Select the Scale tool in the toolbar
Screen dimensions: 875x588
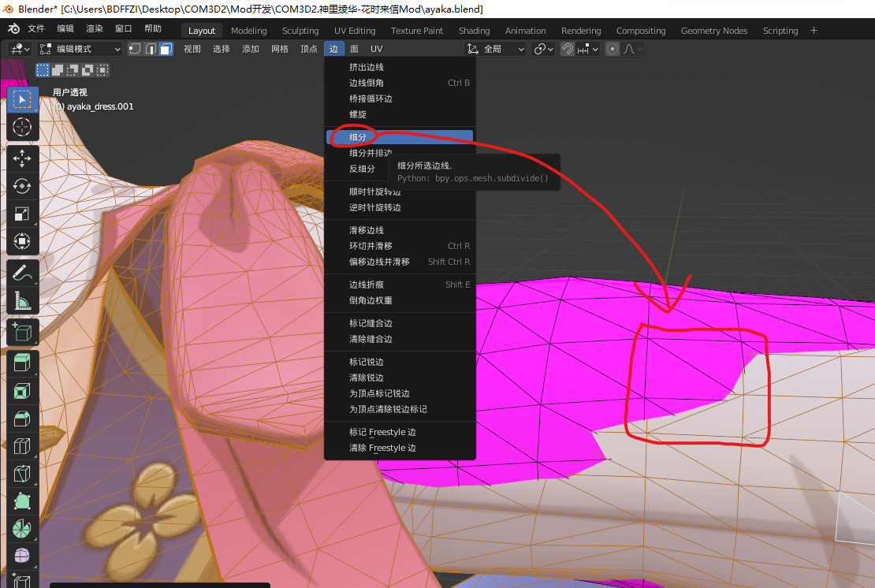22,213
